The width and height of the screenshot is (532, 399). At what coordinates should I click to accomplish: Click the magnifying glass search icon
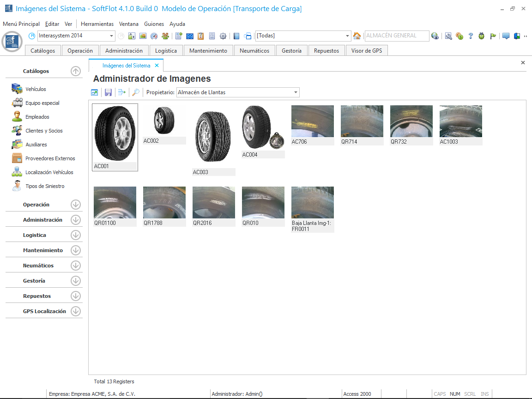[136, 92]
